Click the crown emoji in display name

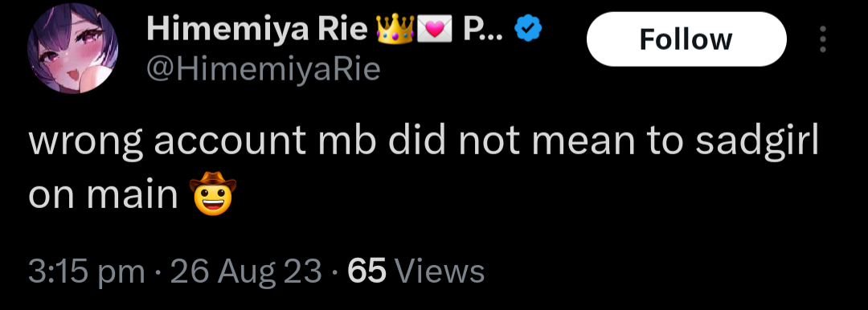[x=395, y=30]
